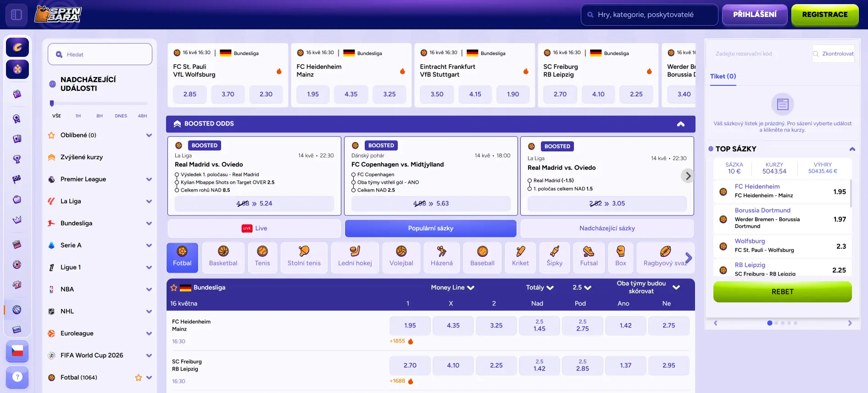
Task: Switch to the Live tab
Action: (255, 228)
